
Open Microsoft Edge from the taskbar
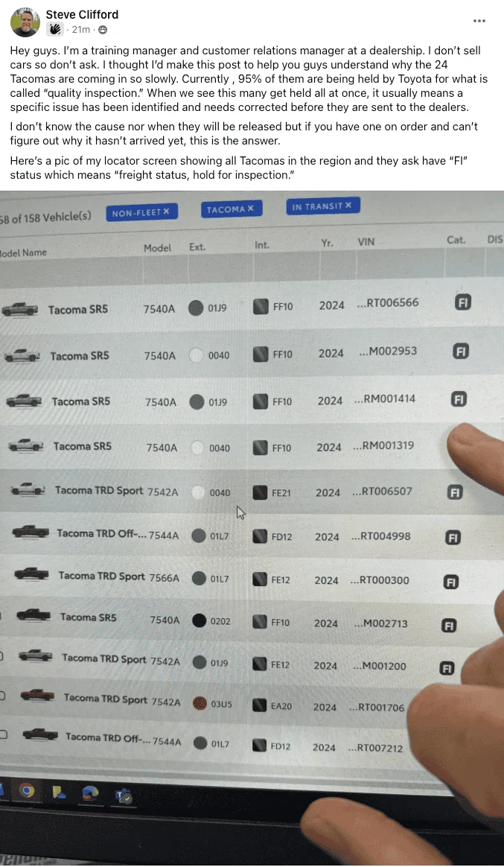[x=91, y=795]
